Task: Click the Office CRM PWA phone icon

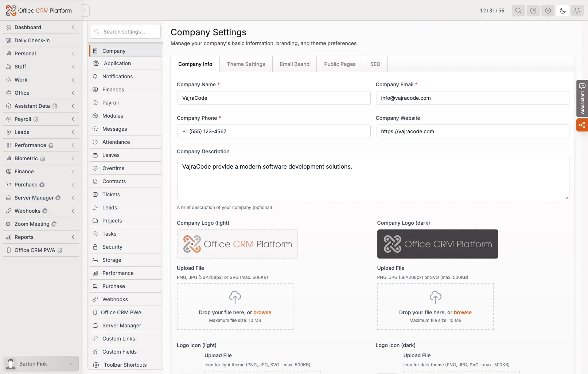Action: point(9,250)
